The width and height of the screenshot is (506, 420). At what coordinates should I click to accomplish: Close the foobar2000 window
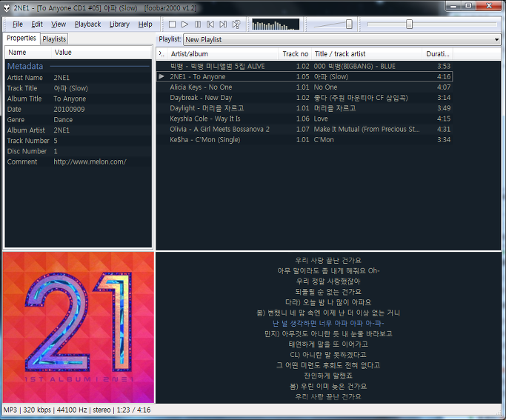tap(489, 6)
